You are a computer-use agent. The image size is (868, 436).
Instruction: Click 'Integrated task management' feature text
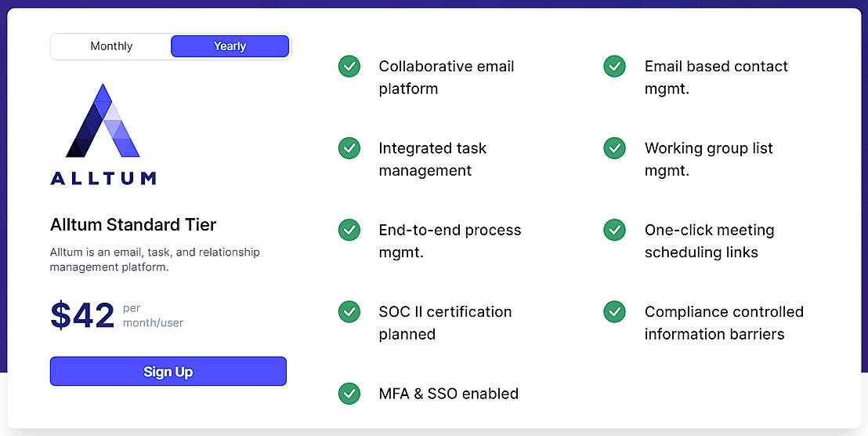point(432,159)
